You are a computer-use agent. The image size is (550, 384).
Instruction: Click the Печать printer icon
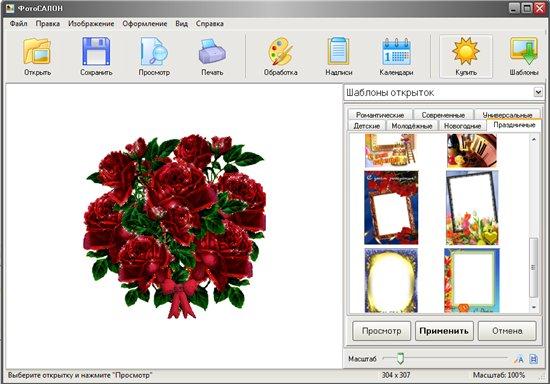(x=212, y=51)
